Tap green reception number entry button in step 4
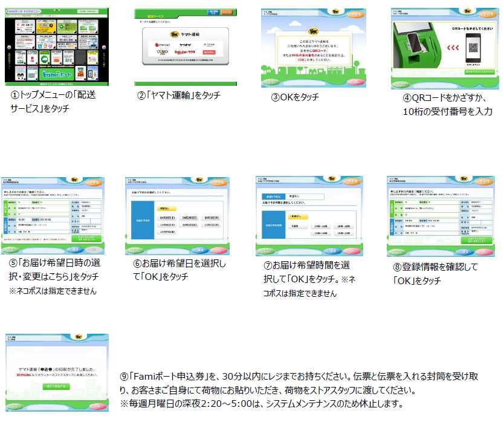Viewport: 504px width, 425px height. point(477,71)
